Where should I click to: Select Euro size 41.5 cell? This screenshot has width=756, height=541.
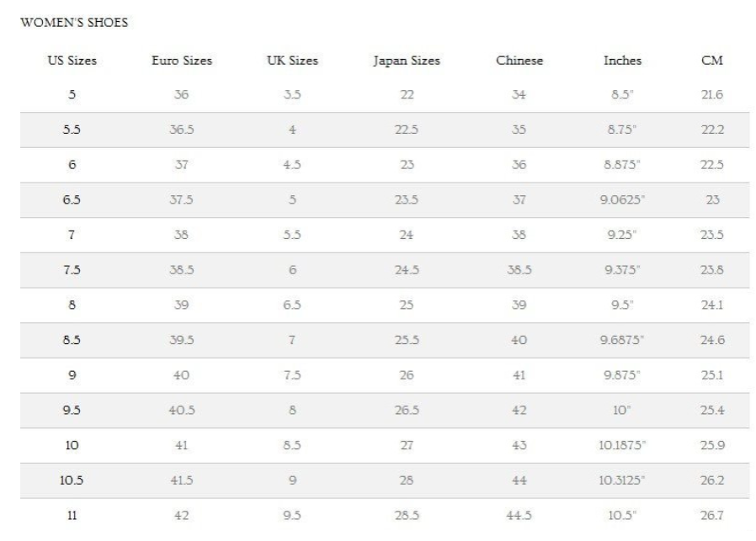[182, 480]
